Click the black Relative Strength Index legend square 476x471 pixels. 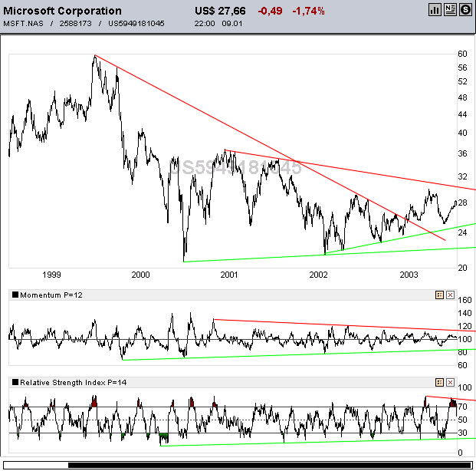pos(15,382)
